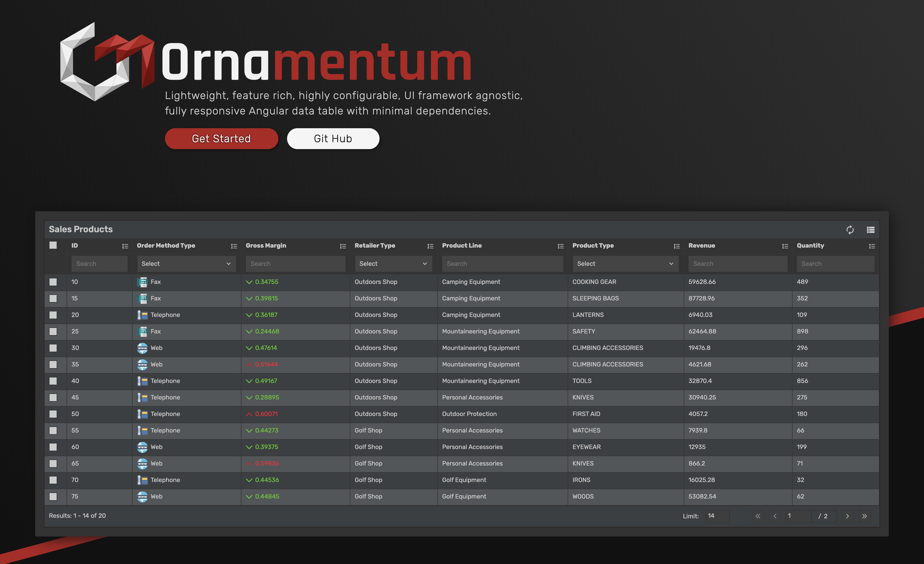
Task: Click the Web icon in row 35
Action: click(x=142, y=364)
